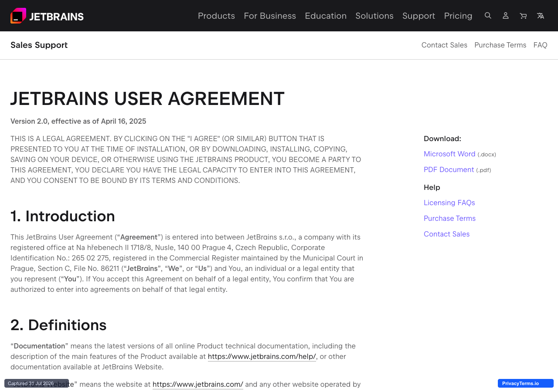Open the Education menu

tap(326, 16)
